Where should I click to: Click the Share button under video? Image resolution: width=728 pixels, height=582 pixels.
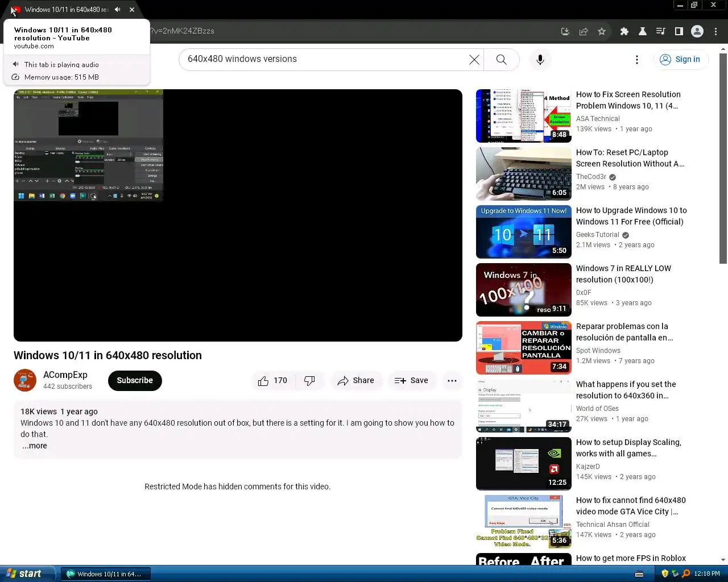tap(355, 380)
